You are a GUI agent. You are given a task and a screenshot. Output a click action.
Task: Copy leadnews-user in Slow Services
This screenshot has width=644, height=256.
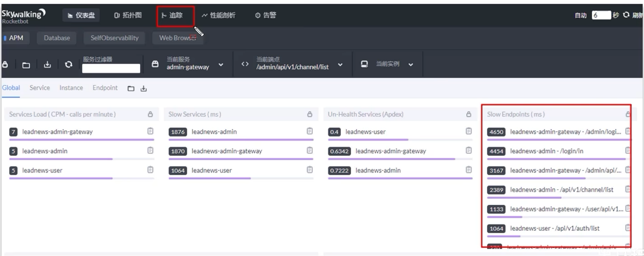pyautogui.click(x=309, y=170)
